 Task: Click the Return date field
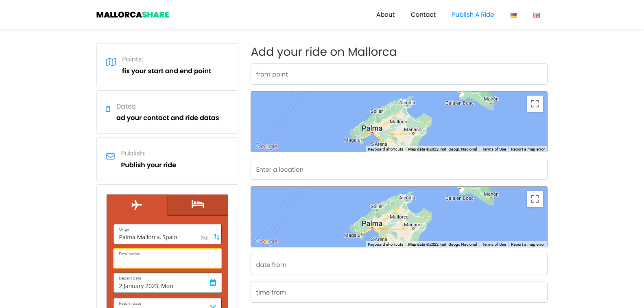pos(167,303)
